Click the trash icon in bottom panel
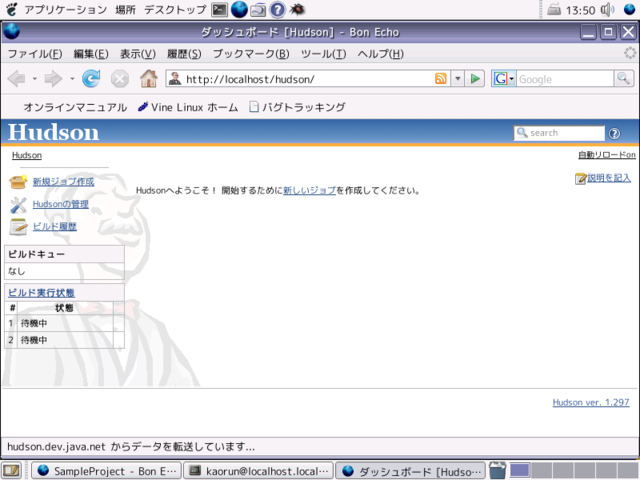The height and width of the screenshot is (480, 640). [497, 470]
